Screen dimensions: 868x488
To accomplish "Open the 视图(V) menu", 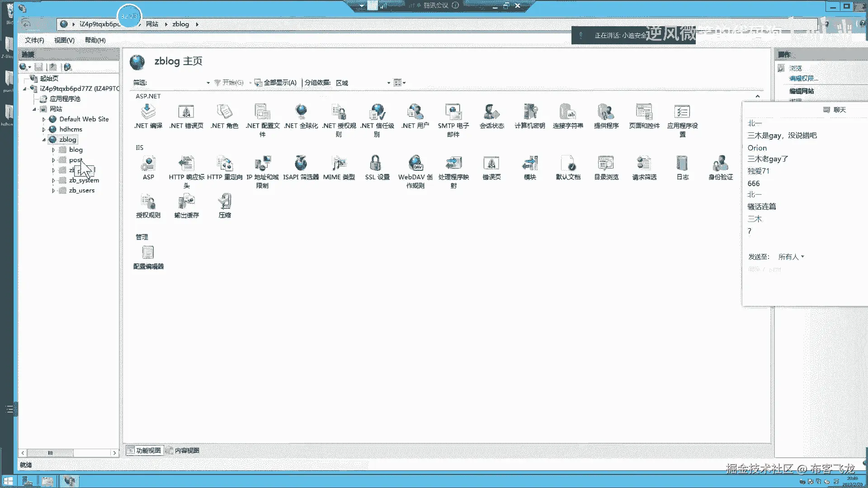I will pos(64,40).
